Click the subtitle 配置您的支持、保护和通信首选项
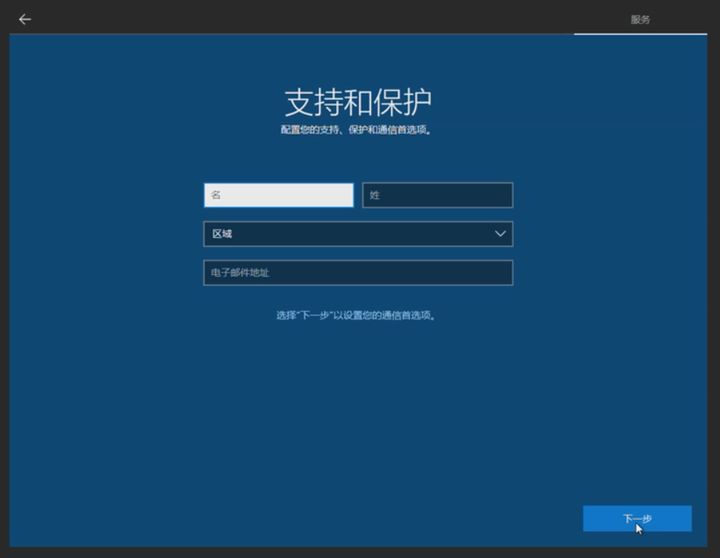Screen dimensions: 720x558 point(357,130)
